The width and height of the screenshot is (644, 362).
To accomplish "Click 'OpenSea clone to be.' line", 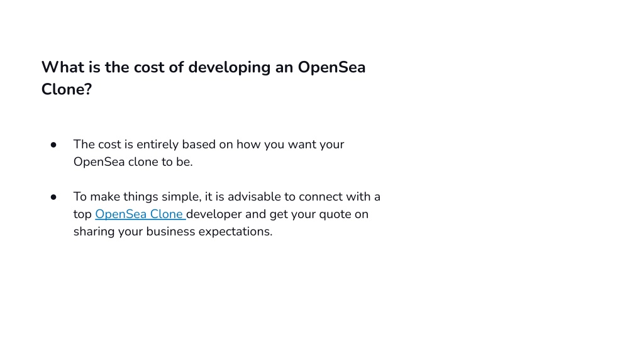I will 133,162.
